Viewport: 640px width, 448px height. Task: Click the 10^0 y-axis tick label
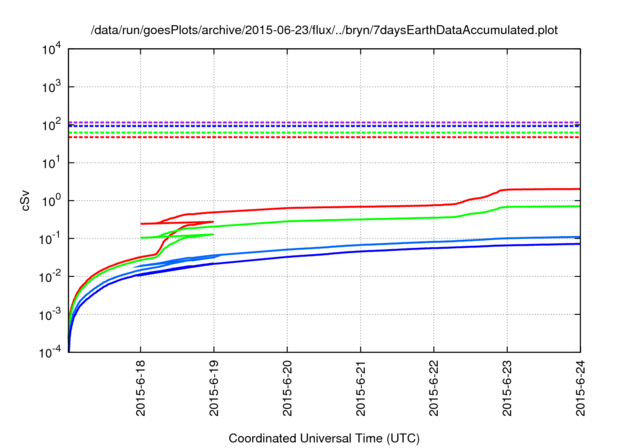click(x=52, y=201)
